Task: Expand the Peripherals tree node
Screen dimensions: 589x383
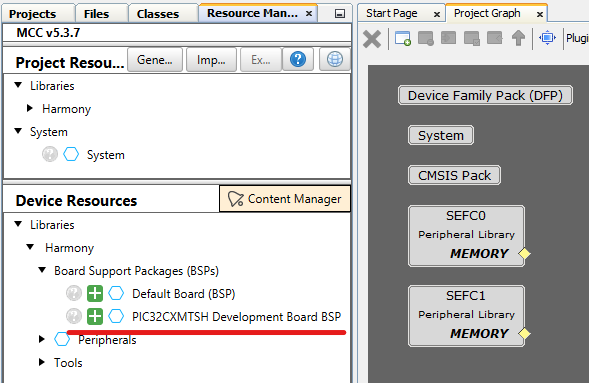Action: (42, 339)
